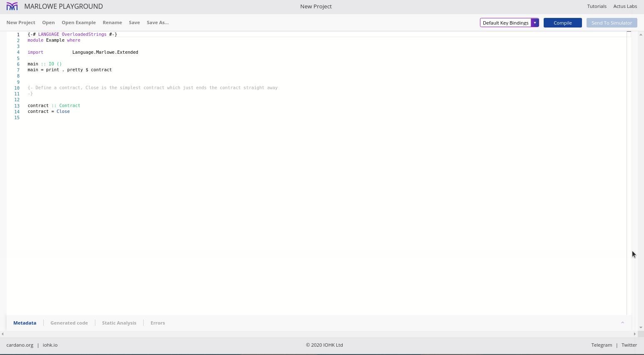The width and height of the screenshot is (644, 355).
Task: Click Open in the project menu
Action: [x=48, y=22]
